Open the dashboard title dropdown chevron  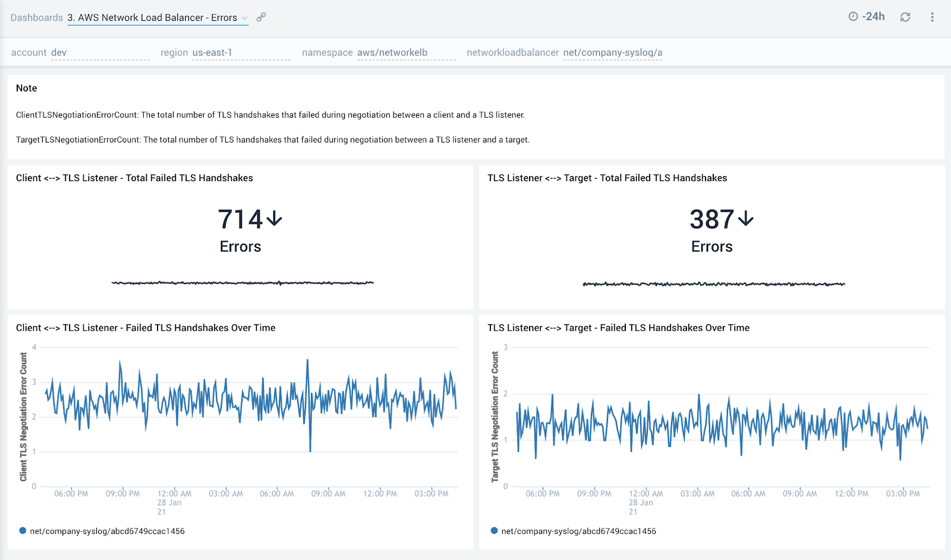[x=245, y=18]
